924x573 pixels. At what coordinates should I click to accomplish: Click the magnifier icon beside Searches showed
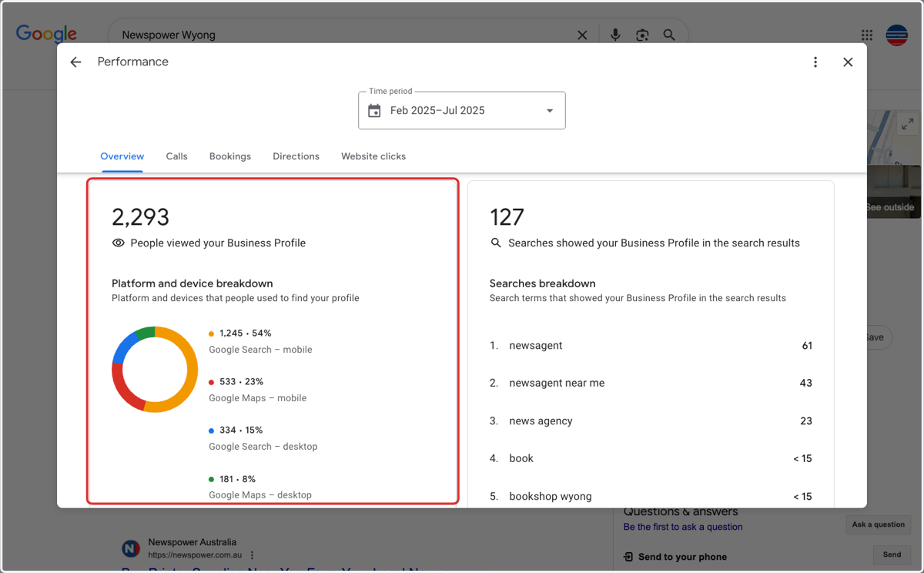pyautogui.click(x=496, y=243)
